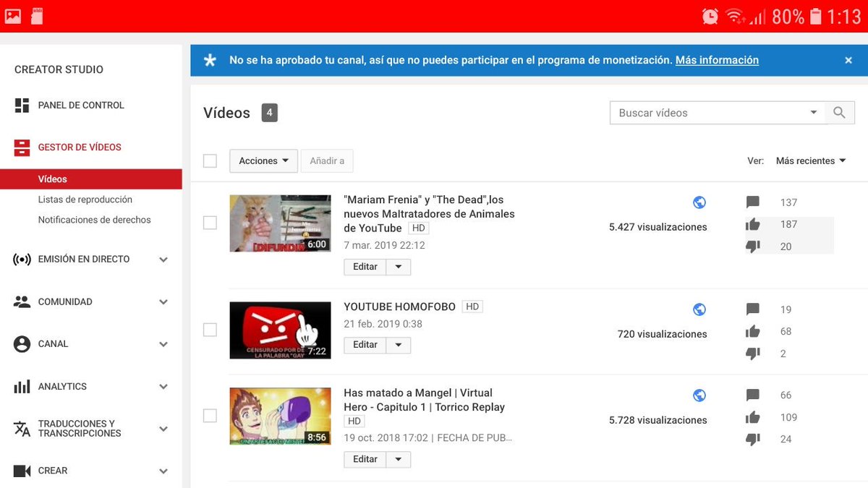
Task: Open Editar dropdown arrow for Mariam Frenia video
Action: tap(399, 267)
